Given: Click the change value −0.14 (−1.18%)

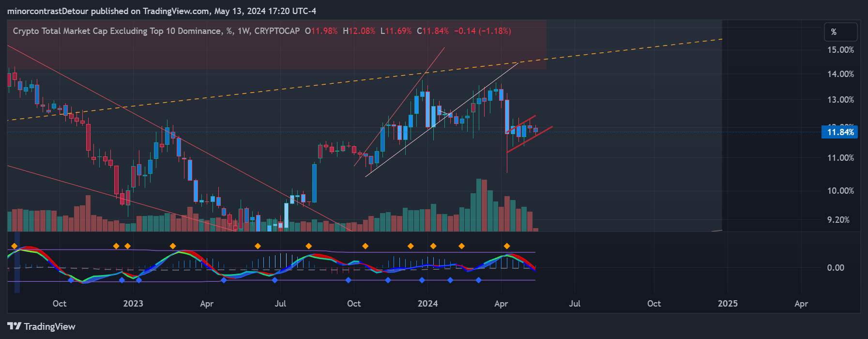Looking at the screenshot, I should pyautogui.click(x=482, y=31).
